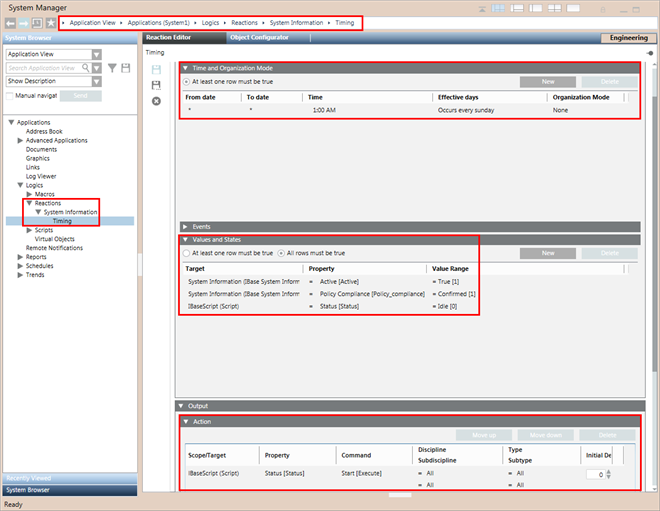Select Log Viewer in the tree
This screenshot has width=660, height=511.
click(x=42, y=176)
